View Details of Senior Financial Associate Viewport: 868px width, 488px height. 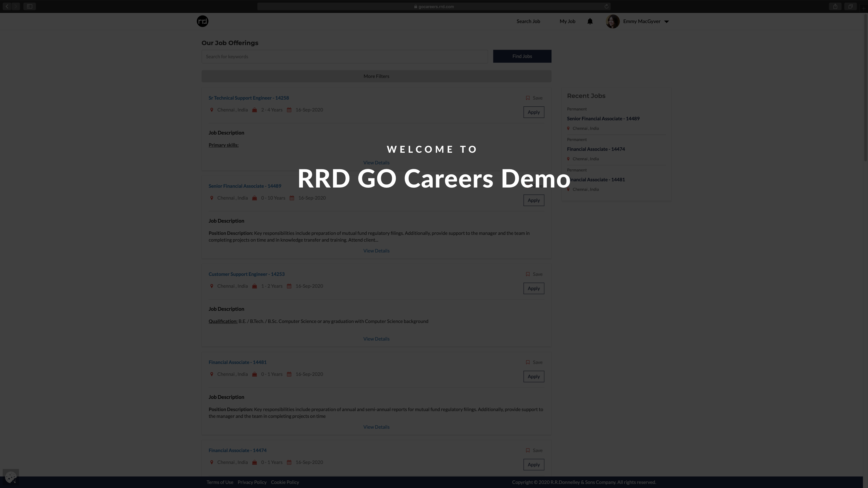pos(376,251)
